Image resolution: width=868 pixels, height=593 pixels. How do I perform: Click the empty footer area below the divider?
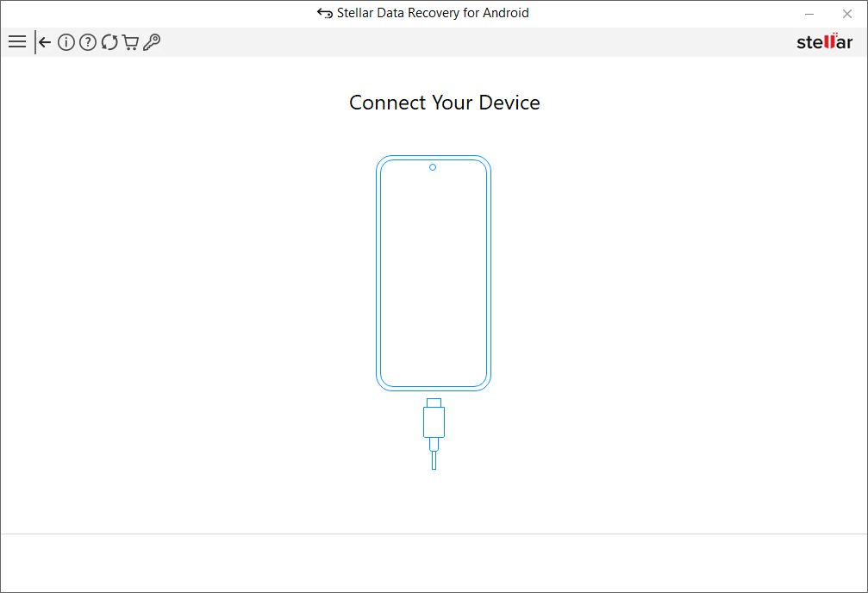pos(434,562)
